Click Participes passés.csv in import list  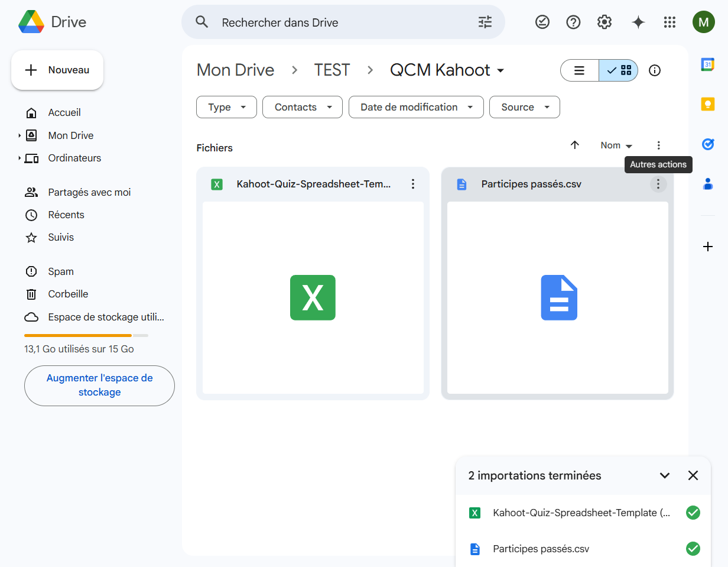(541, 549)
